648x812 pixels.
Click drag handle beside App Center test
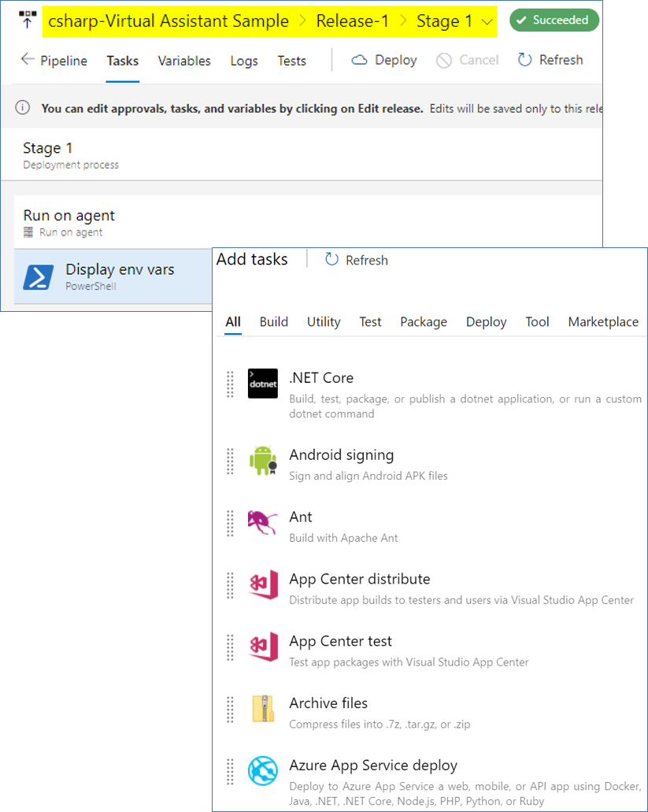pos(231,647)
